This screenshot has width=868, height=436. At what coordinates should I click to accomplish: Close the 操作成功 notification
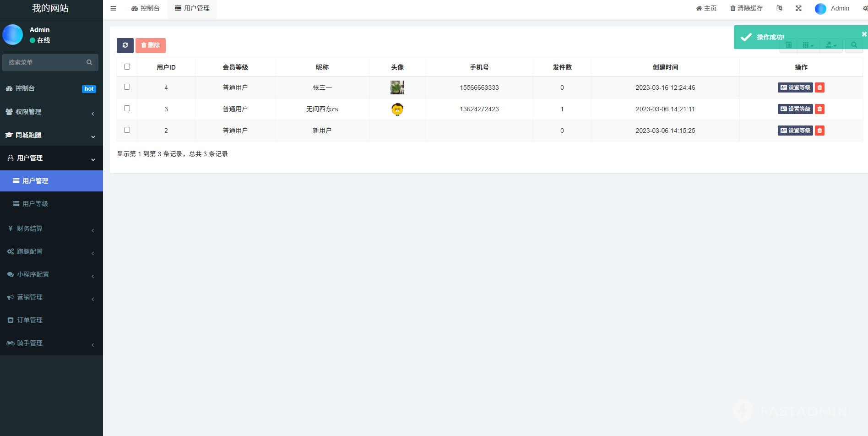point(864,34)
